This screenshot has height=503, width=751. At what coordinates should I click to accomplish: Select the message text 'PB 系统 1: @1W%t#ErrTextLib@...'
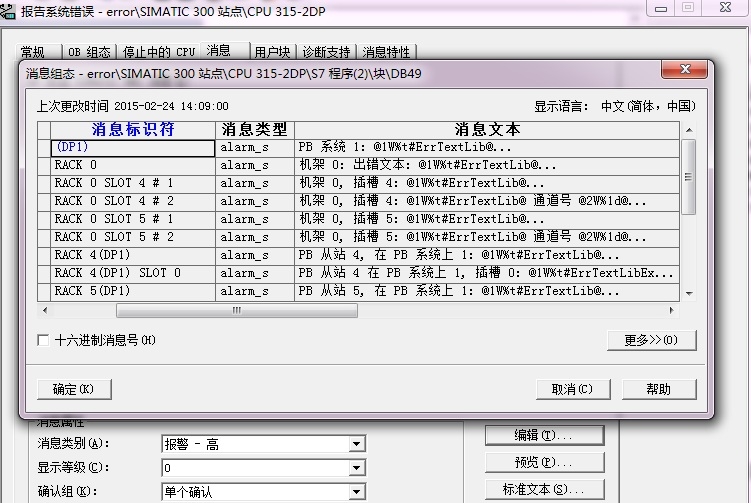[x=487, y=148]
